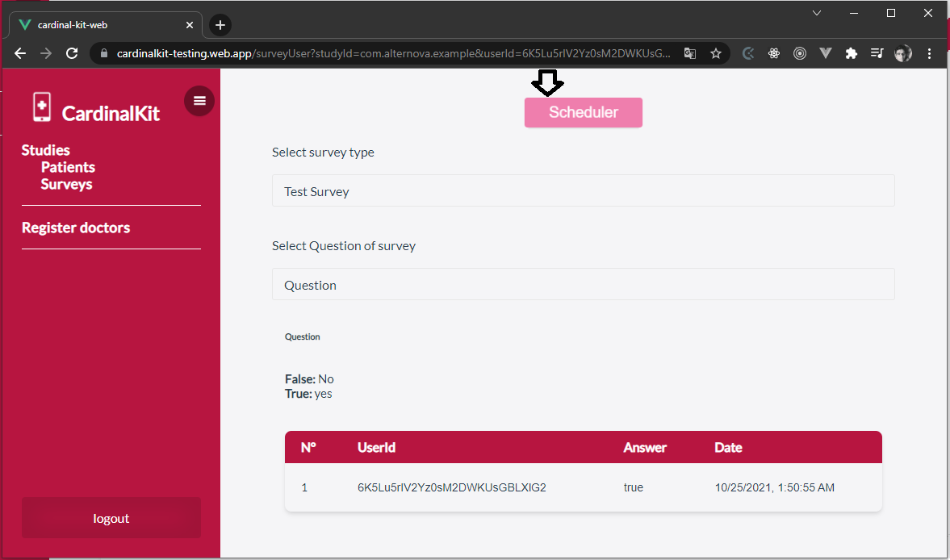Open the Vue Devtools extension icon
This screenshot has height=560, width=950.
[x=825, y=53]
